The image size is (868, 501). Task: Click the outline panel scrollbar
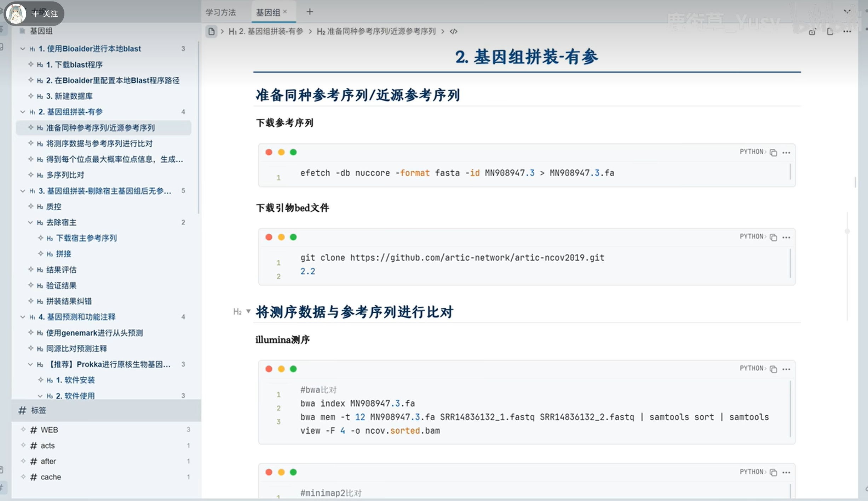199,127
